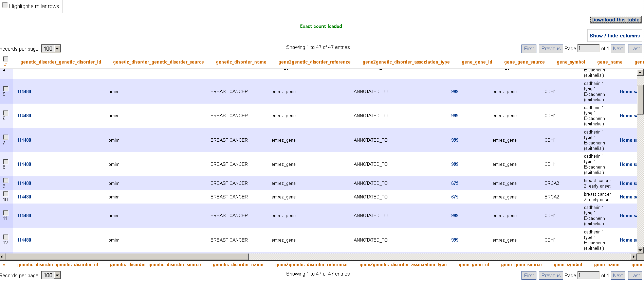Screen dimensions: 644x281
Task: Open gene ID 999 link in row 6
Action: click(455, 116)
